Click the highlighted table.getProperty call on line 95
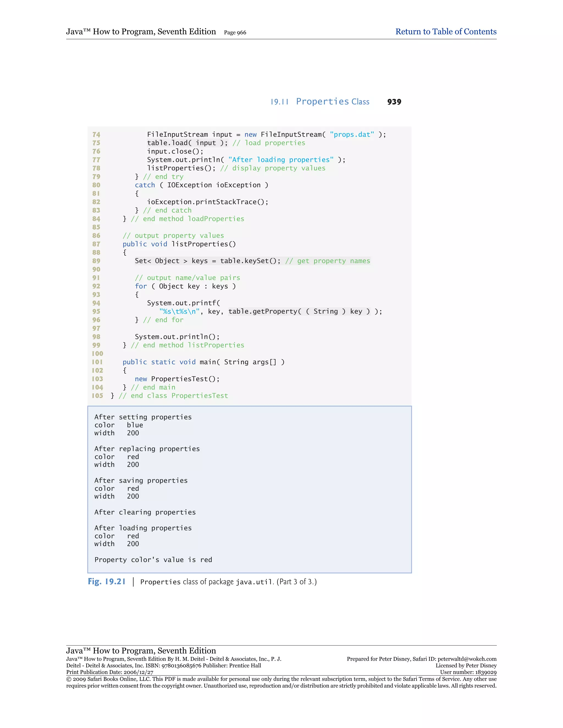Screen dimensions: 563x728 299,311
